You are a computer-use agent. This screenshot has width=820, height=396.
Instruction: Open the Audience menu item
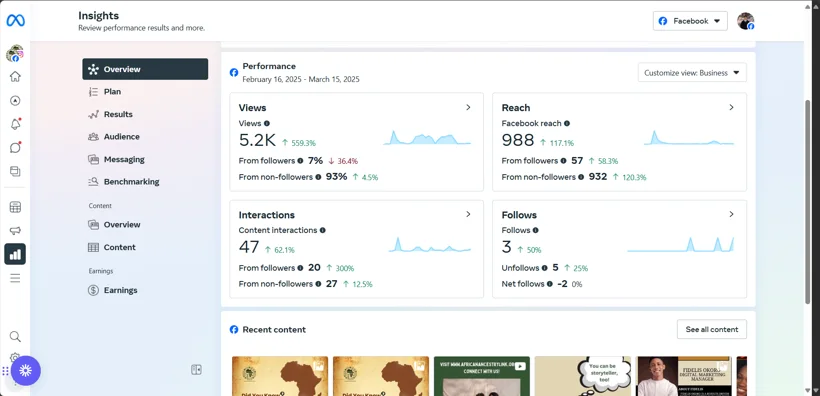point(145,137)
